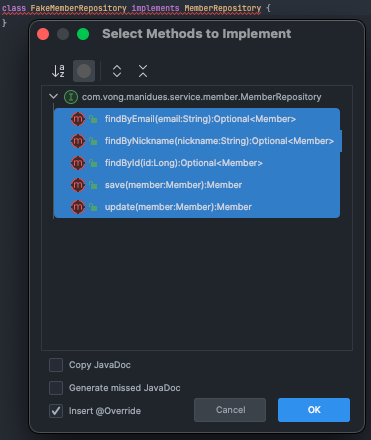The height and width of the screenshot is (440, 371).
Task: Click the method icon beside update
Action: [78, 207]
